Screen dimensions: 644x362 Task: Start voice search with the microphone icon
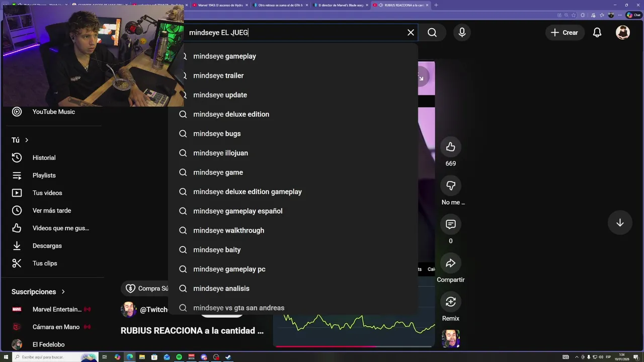tap(462, 32)
